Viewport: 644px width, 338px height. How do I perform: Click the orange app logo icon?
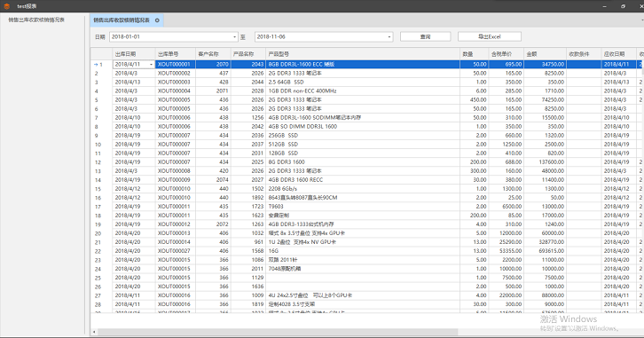click(6, 6)
